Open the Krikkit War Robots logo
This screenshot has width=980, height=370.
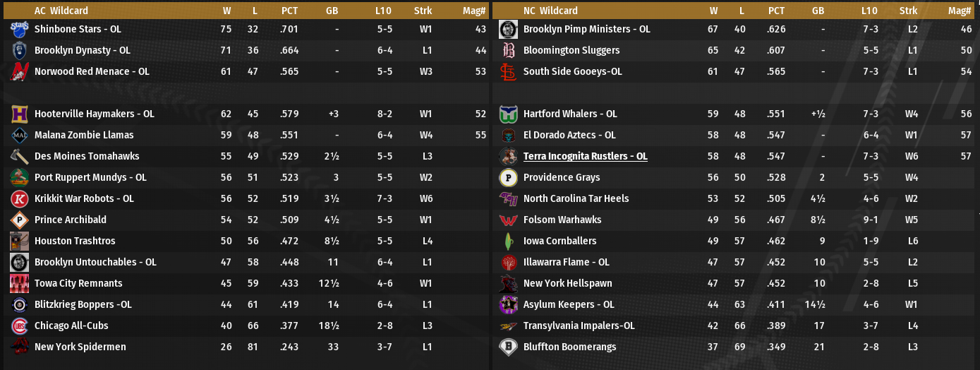(20, 198)
